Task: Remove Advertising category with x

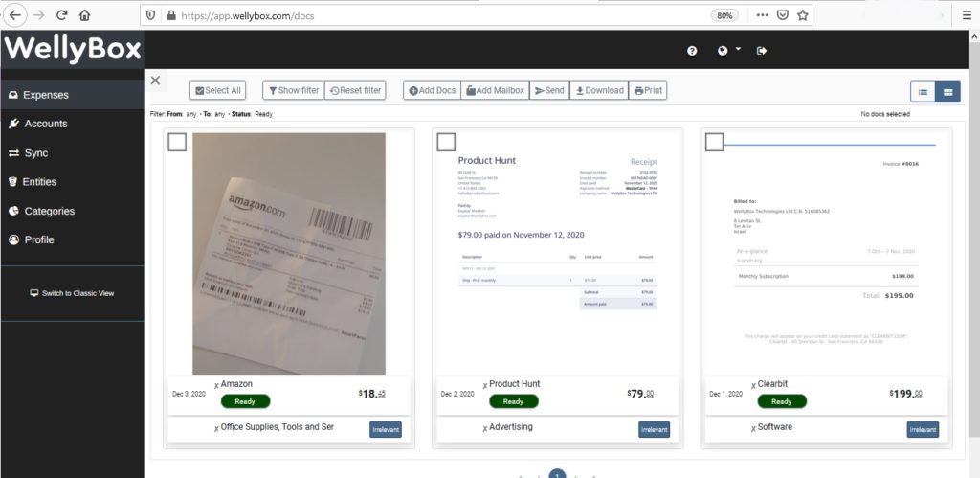Action: [485, 428]
